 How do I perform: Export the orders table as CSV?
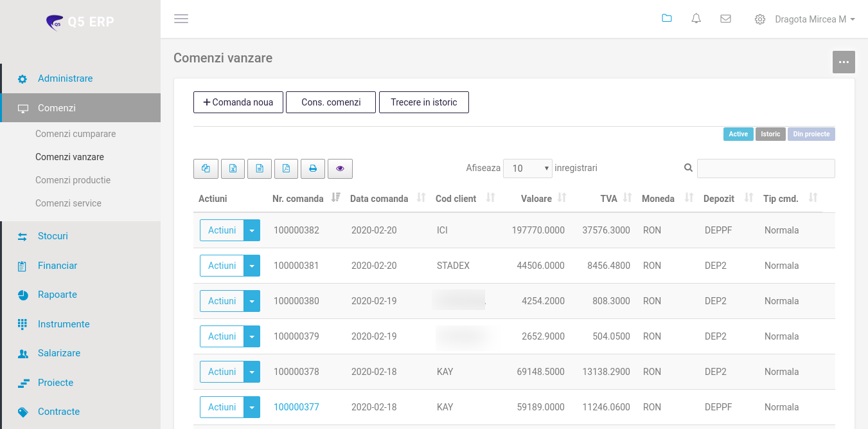(260, 169)
